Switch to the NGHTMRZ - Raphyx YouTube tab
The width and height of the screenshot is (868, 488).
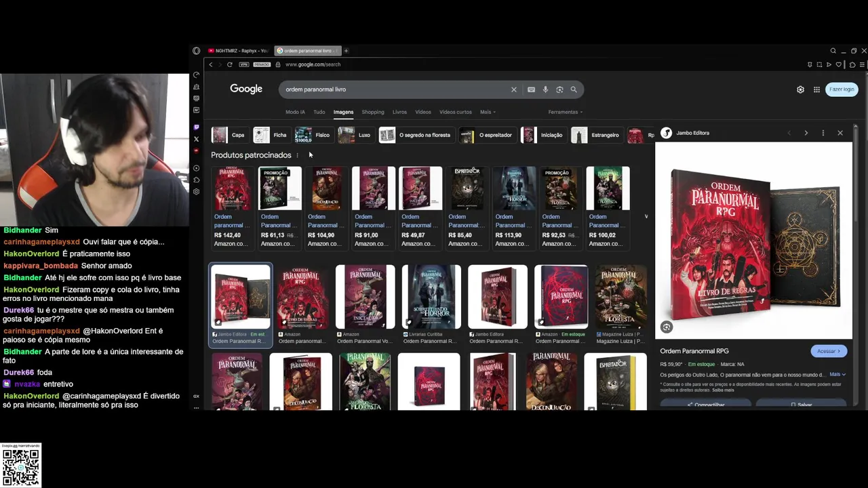(238, 51)
